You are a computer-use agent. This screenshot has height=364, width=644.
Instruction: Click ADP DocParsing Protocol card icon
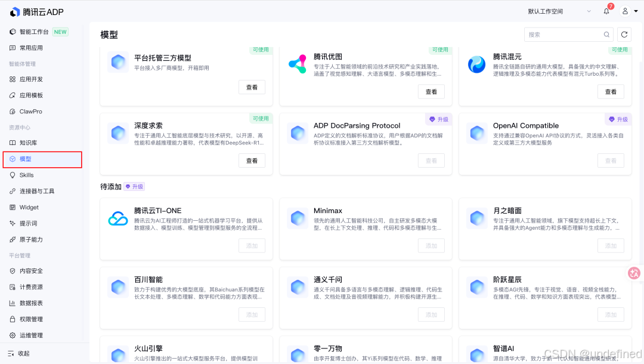click(x=298, y=133)
